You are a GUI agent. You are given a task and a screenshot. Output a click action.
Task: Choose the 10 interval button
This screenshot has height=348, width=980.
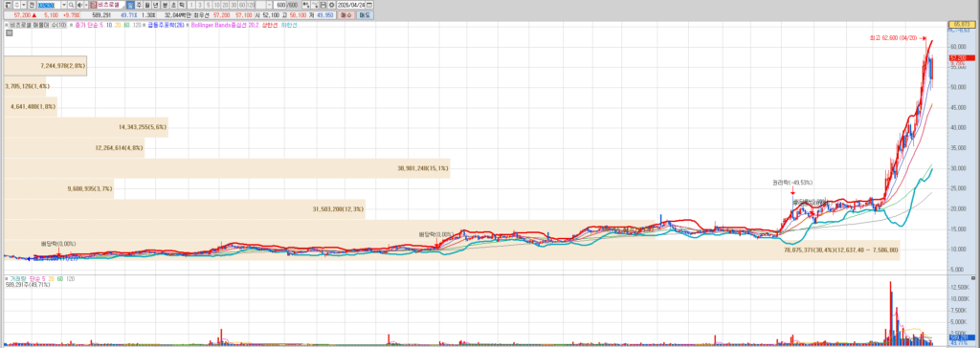217,5
